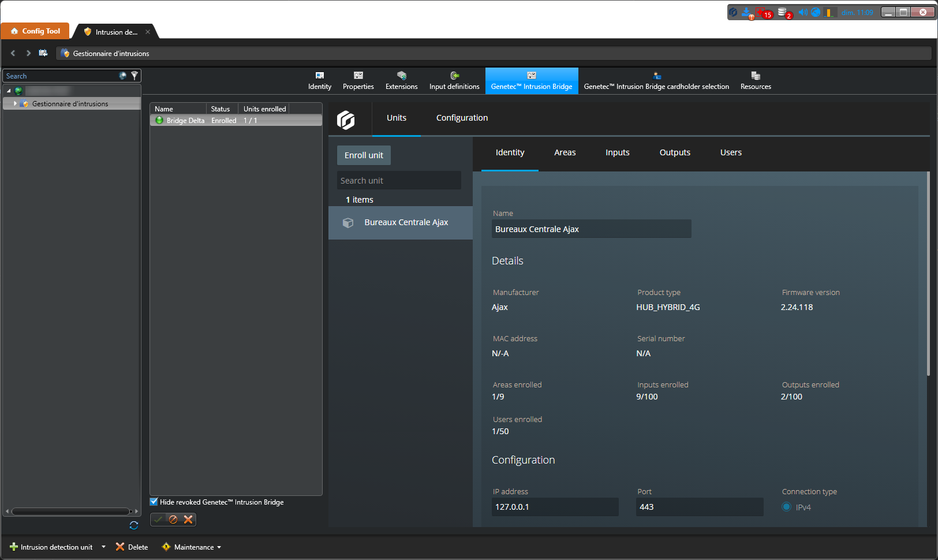This screenshot has width=938, height=560.
Task: Click the filter funnel icon in search box
Action: pyautogui.click(x=134, y=76)
